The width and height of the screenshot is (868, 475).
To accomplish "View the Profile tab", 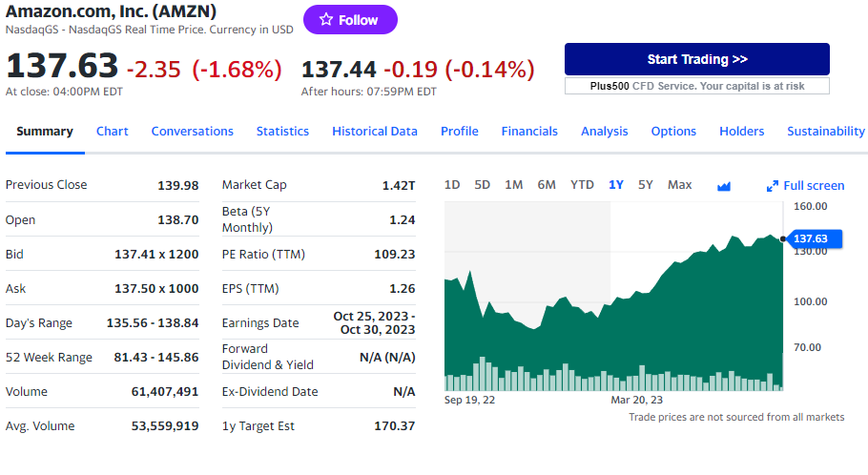I will point(460,132).
